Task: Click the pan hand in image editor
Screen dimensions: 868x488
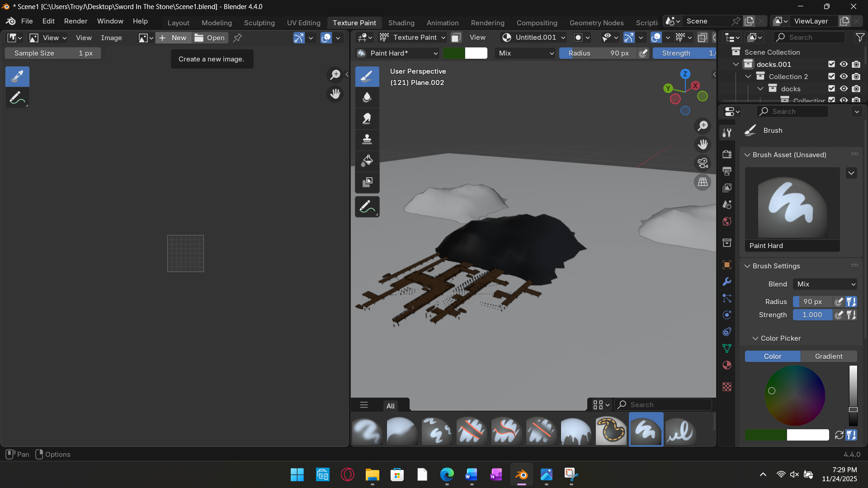Action: [x=335, y=94]
